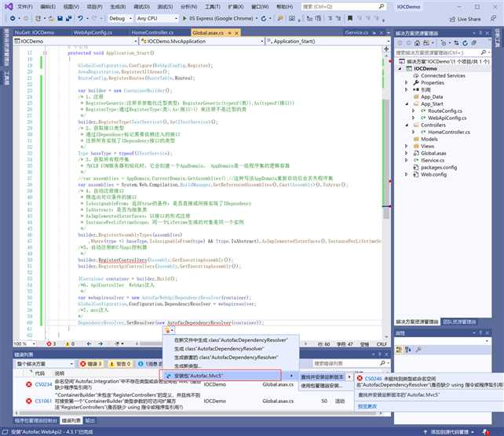Click add to source control in status bar
This screenshot has width=504, height=436.
tap(449, 432)
